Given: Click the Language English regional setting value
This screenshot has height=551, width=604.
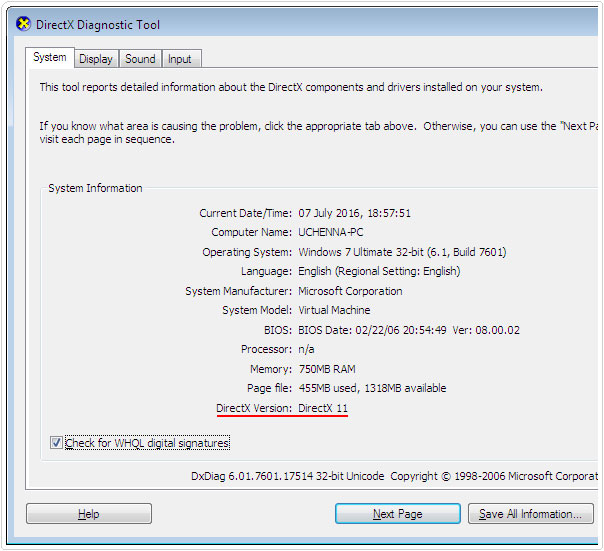Looking at the screenshot, I should [379, 271].
